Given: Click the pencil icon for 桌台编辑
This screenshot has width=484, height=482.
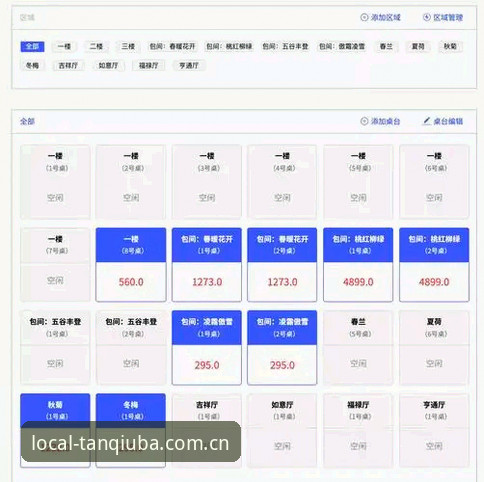Looking at the screenshot, I should pyautogui.click(x=427, y=121).
